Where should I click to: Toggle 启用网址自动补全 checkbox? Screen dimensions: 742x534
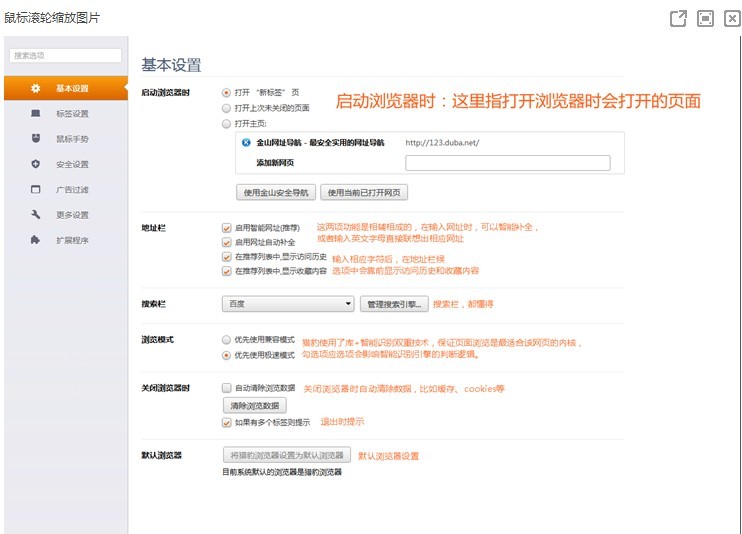click(x=227, y=242)
